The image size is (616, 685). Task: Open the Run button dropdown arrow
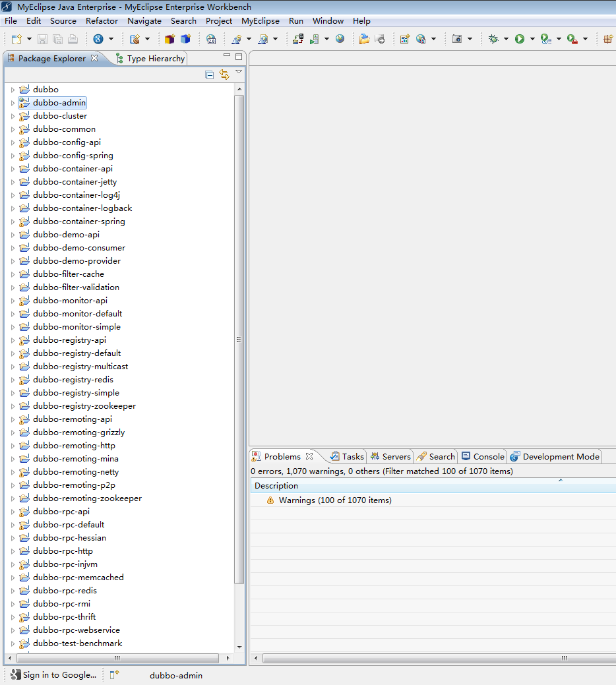(x=532, y=40)
